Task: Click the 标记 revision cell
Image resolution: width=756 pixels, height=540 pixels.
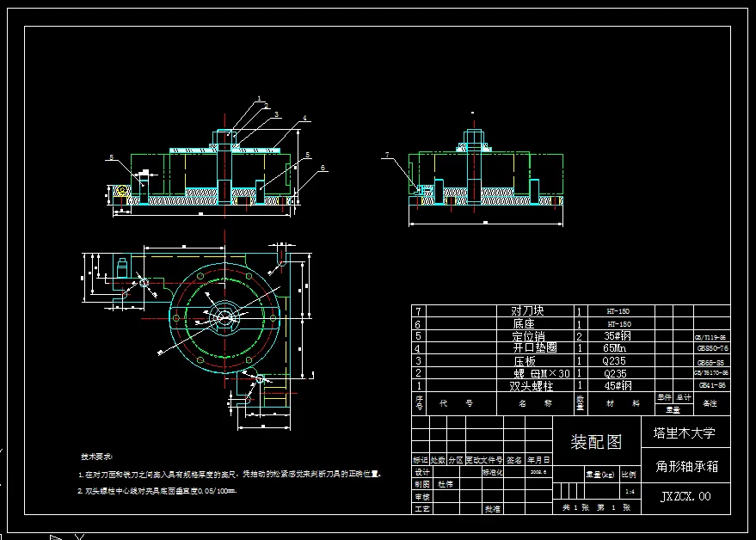Action: [x=421, y=460]
